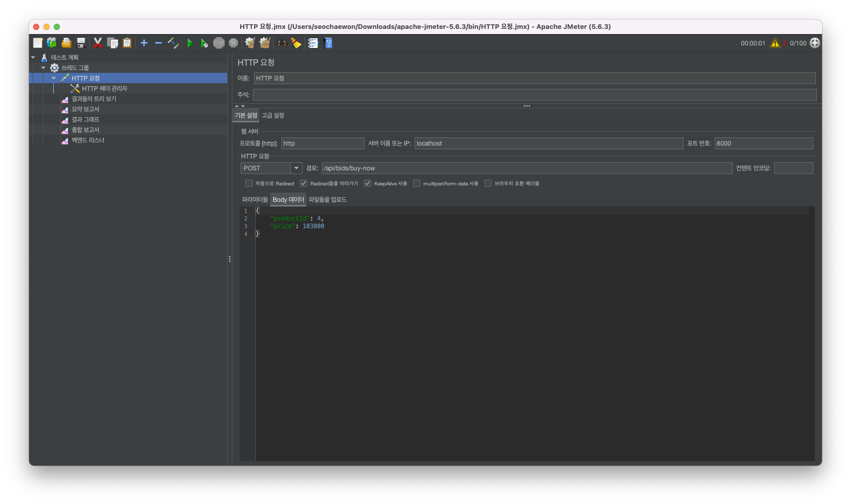
Task: Open the 파일들을 업로드 tab
Action: point(327,199)
